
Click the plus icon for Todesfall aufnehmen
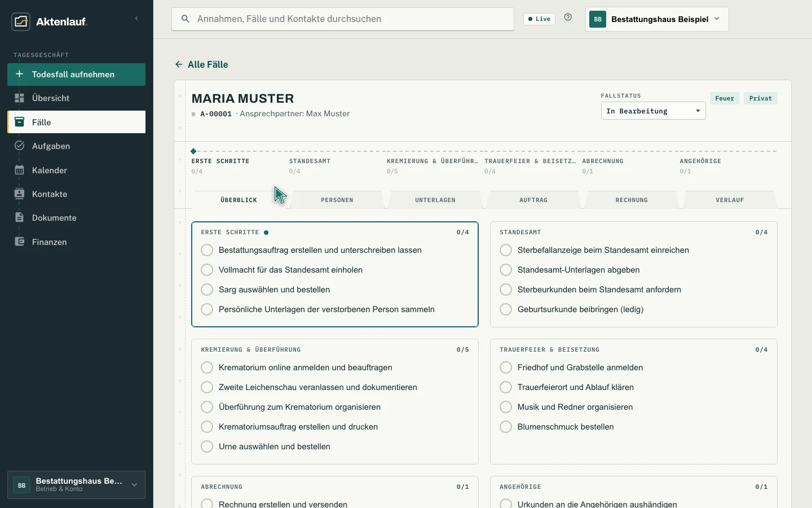pos(19,74)
